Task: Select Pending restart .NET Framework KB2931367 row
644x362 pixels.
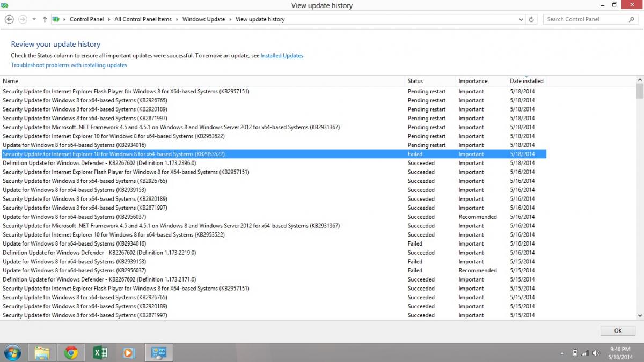Action: point(273,127)
